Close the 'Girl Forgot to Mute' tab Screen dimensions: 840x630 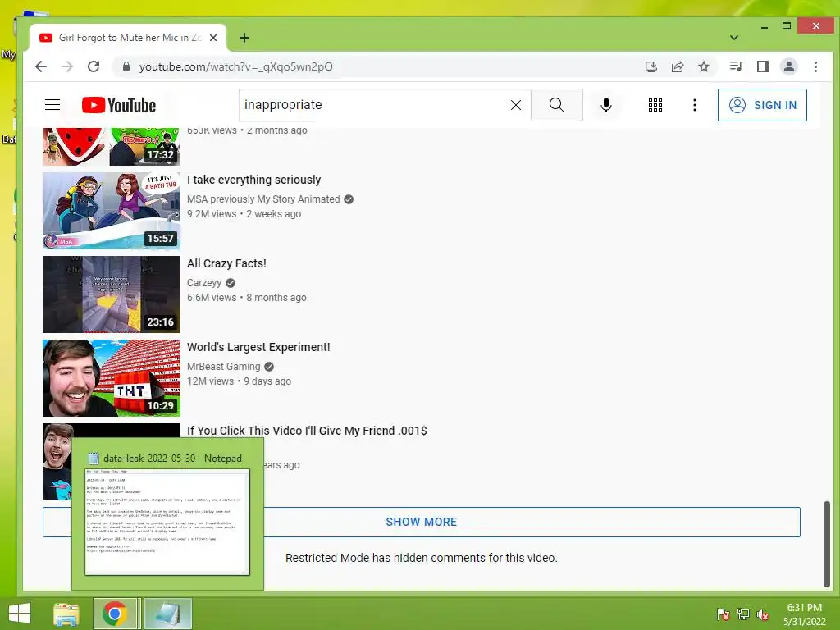point(213,38)
